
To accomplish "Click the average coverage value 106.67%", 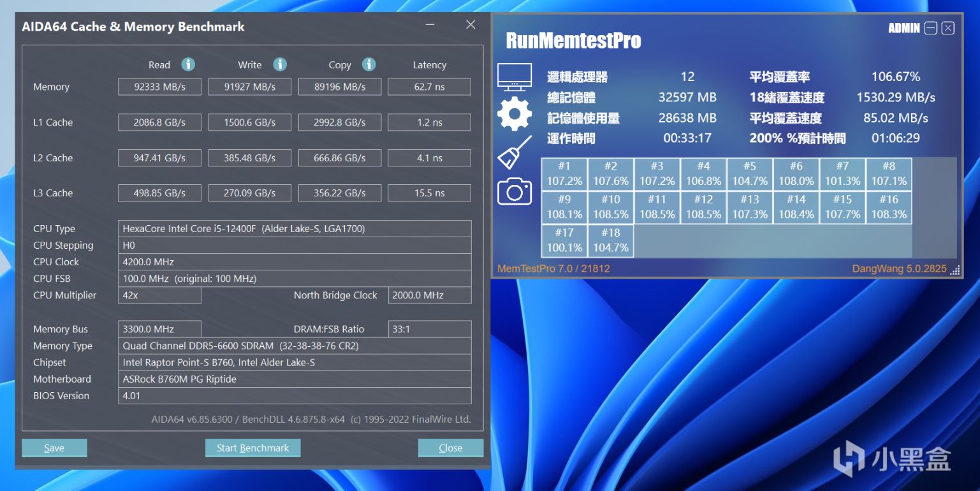I will click(896, 77).
